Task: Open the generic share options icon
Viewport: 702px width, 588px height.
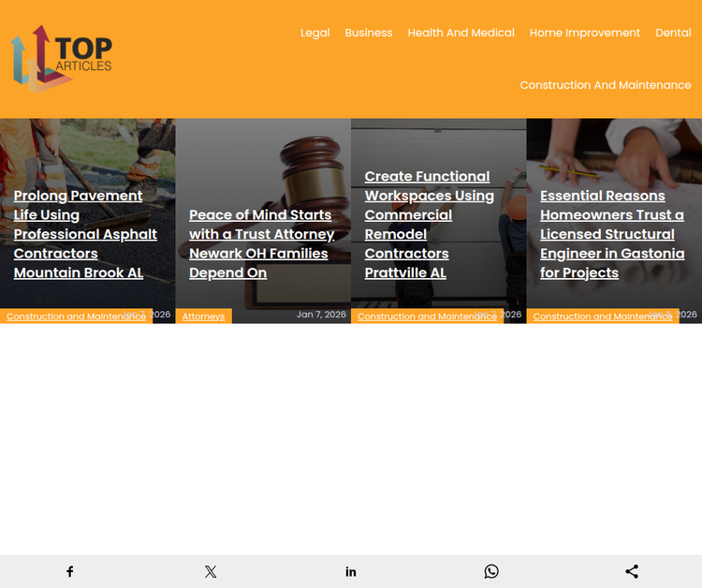Action: coord(632,571)
